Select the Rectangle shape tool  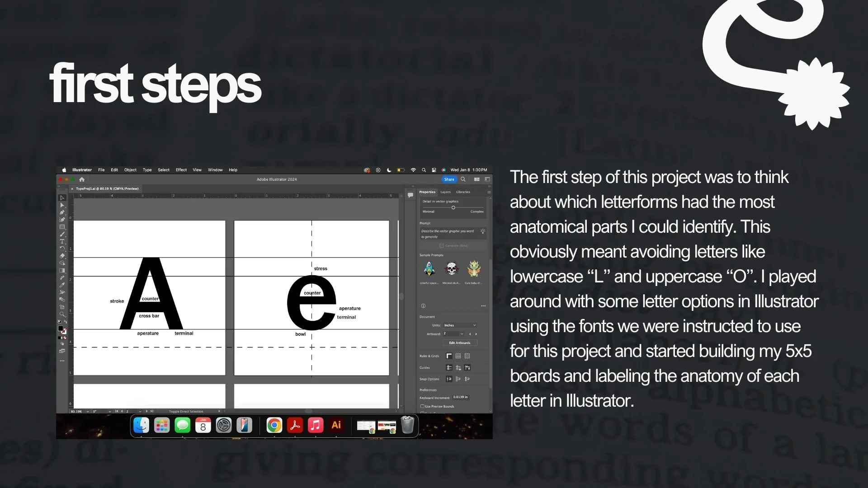click(x=62, y=227)
